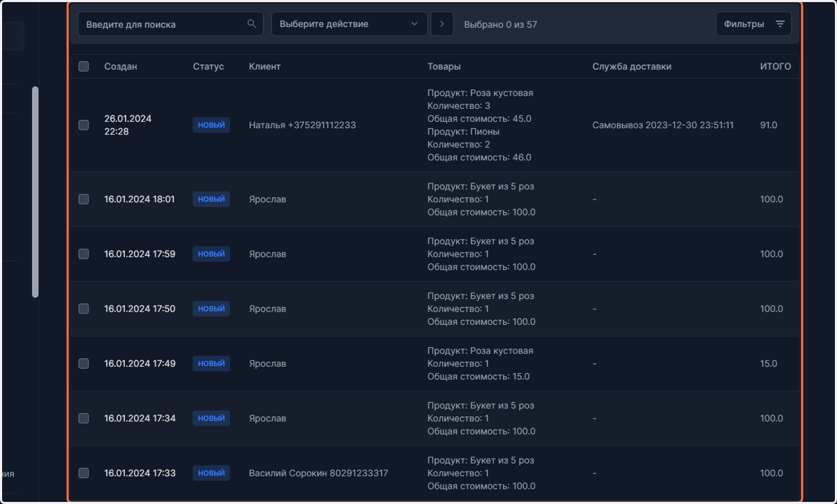This screenshot has width=837, height=504.
Task: Click Самовывоз 2023-12-30 23:51:11 delivery cell
Action: (x=663, y=125)
